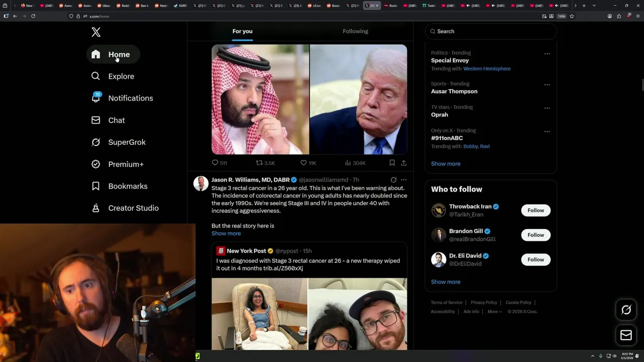
Task: Open more options for Oprah trend
Action: tap(547, 108)
